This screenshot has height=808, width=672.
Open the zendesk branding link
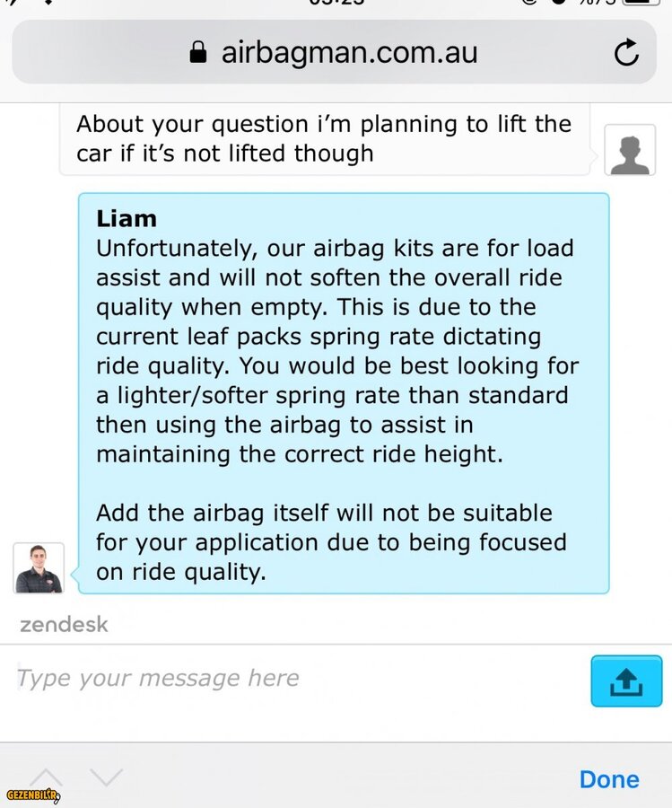[64, 625]
